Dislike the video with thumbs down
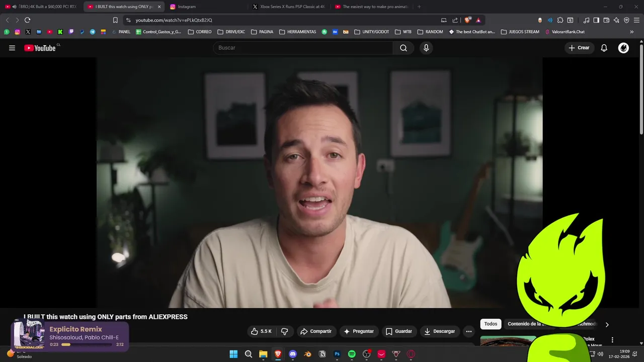 pos(284,331)
